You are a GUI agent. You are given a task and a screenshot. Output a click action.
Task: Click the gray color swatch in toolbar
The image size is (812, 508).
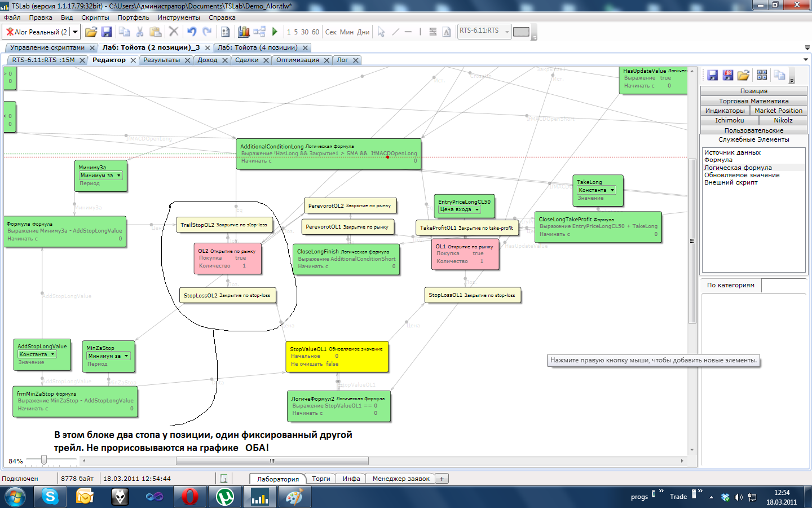(x=521, y=32)
